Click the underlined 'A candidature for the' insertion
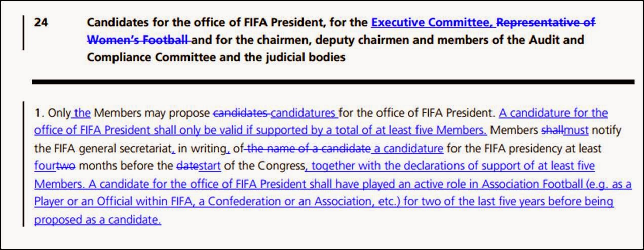Viewport: 644px width, 250px height. tap(553, 113)
